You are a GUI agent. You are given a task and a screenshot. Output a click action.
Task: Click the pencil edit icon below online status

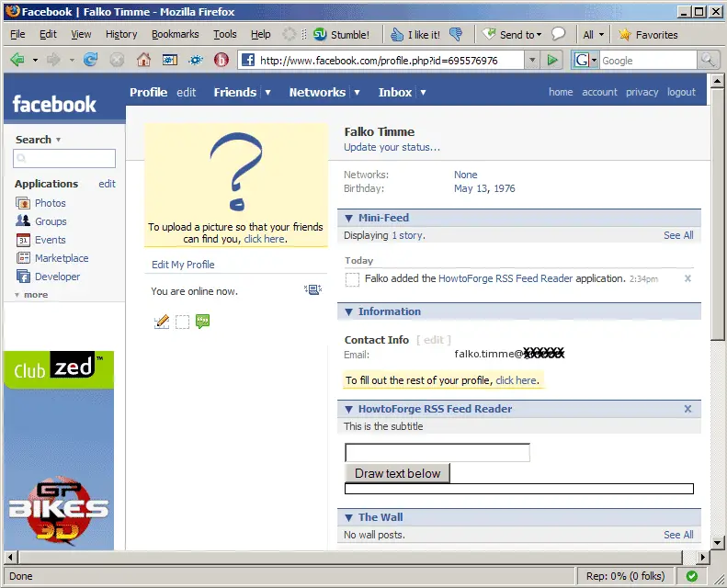click(162, 322)
